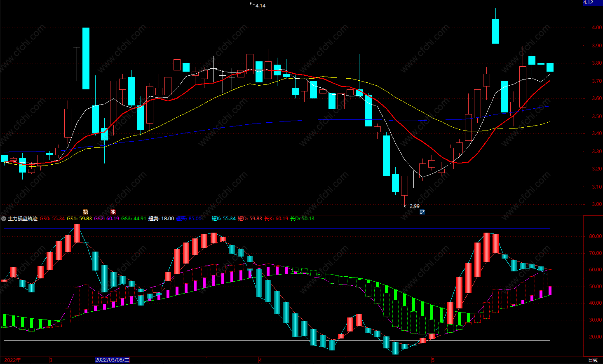The width and height of the screenshot is (603, 364).
Task: Select the GS3: 44.91 indicator value
Action: coord(134,219)
